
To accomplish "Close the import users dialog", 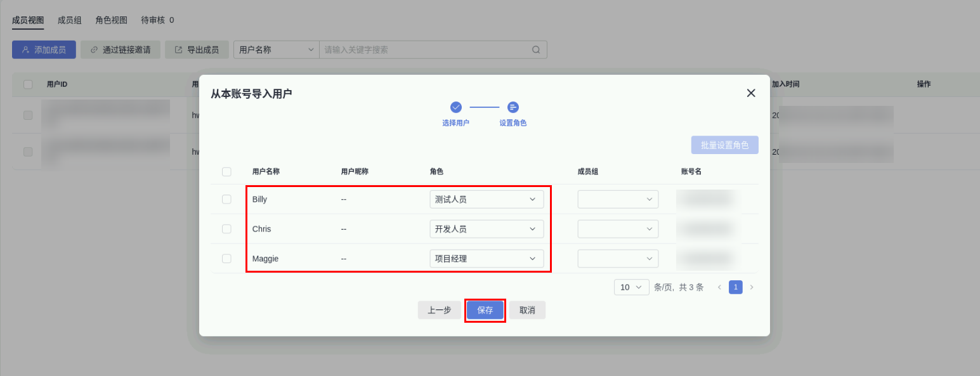I will [x=751, y=93].
